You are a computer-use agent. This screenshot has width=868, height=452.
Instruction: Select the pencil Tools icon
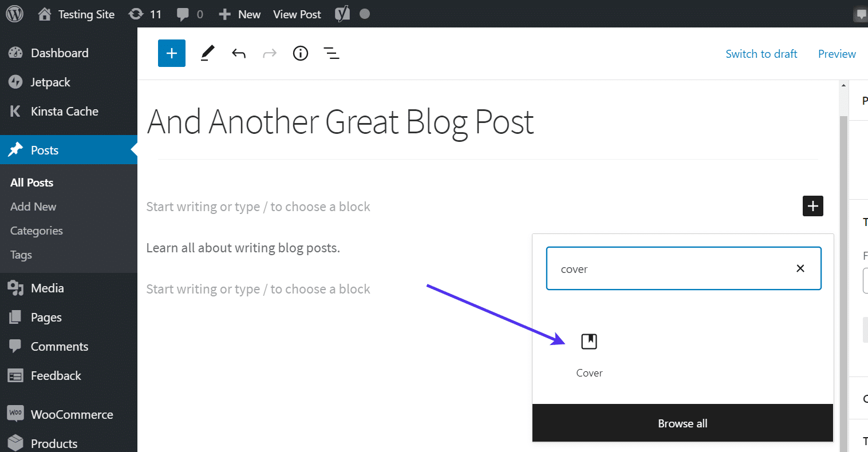207,53
